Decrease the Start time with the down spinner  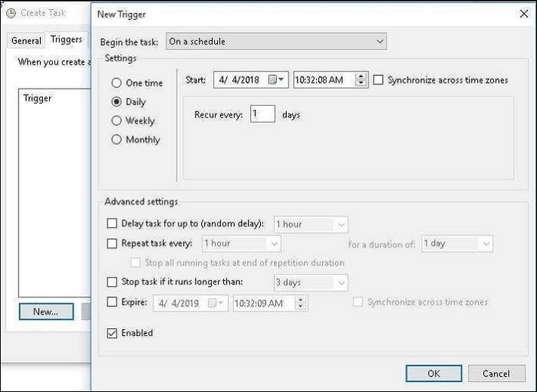361,84
